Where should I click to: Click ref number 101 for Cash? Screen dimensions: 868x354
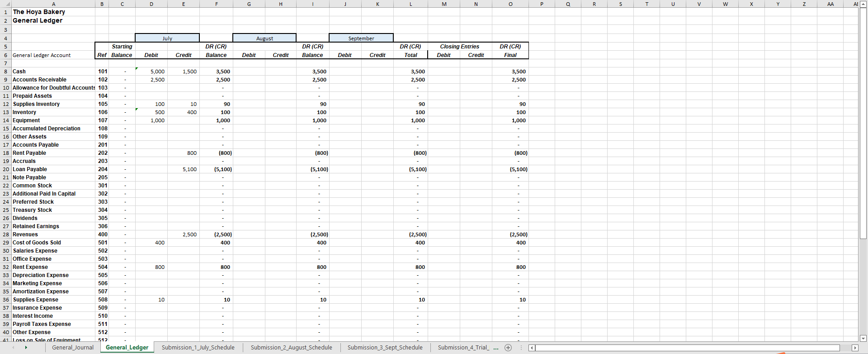[x=102, y=72]
